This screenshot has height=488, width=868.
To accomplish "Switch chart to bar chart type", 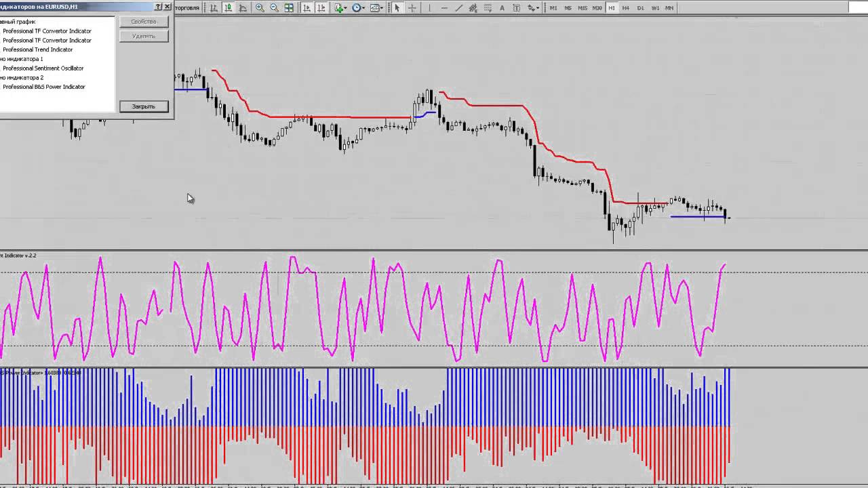I will (x=215, y=8).
